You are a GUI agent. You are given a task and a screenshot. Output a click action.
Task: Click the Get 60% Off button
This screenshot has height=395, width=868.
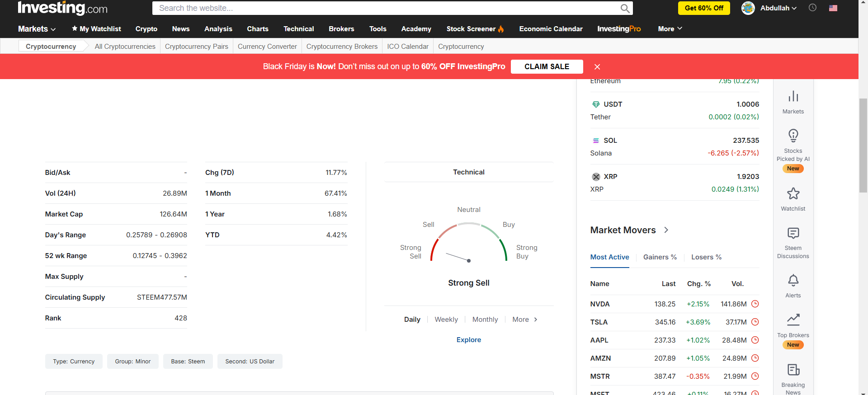coord(704,8)
